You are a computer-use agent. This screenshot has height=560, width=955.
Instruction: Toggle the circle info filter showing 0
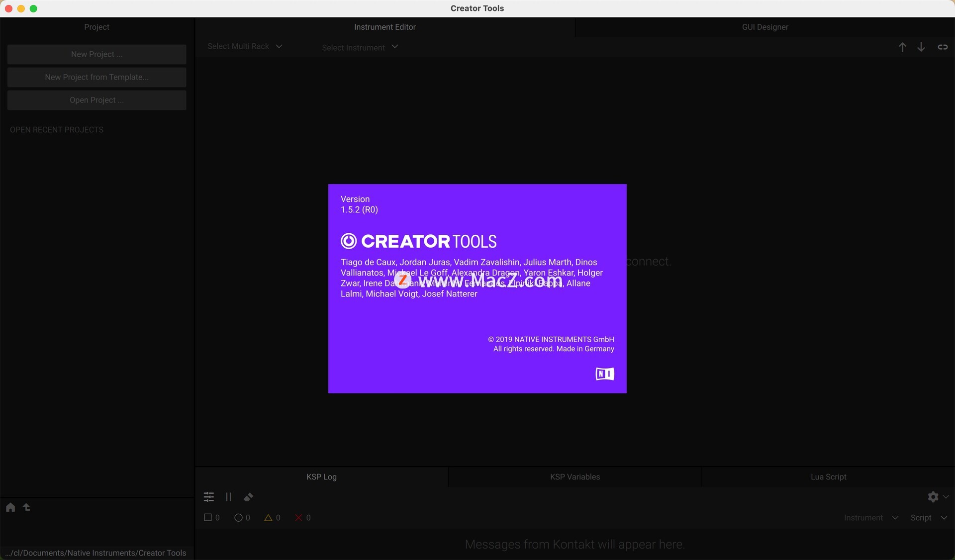pyautogui.click(x=242, y=518)
